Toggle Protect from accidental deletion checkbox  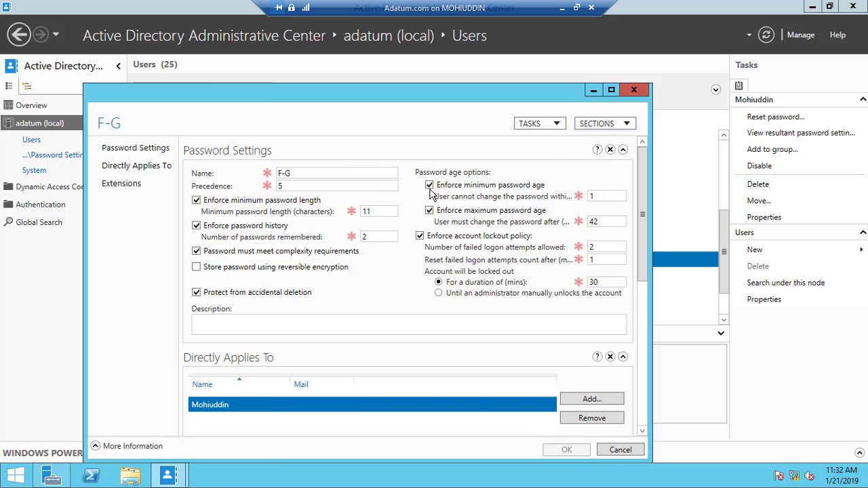pos(197,292)
